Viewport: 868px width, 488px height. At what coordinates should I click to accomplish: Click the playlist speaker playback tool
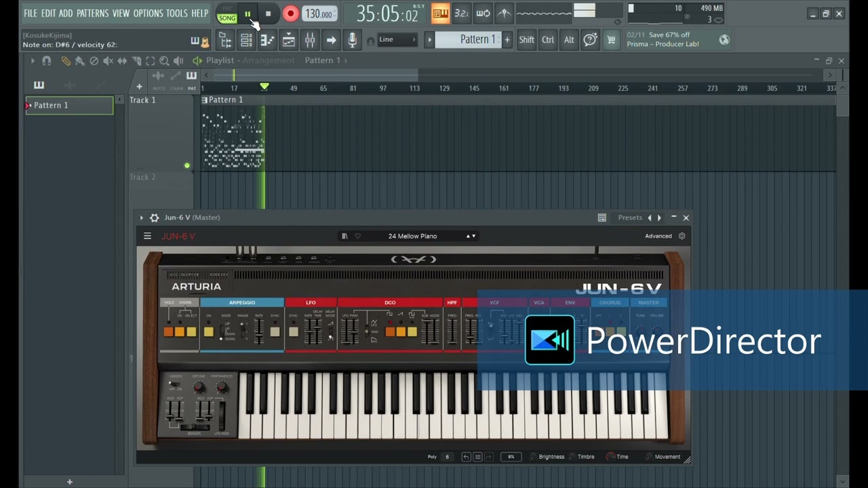178,61
